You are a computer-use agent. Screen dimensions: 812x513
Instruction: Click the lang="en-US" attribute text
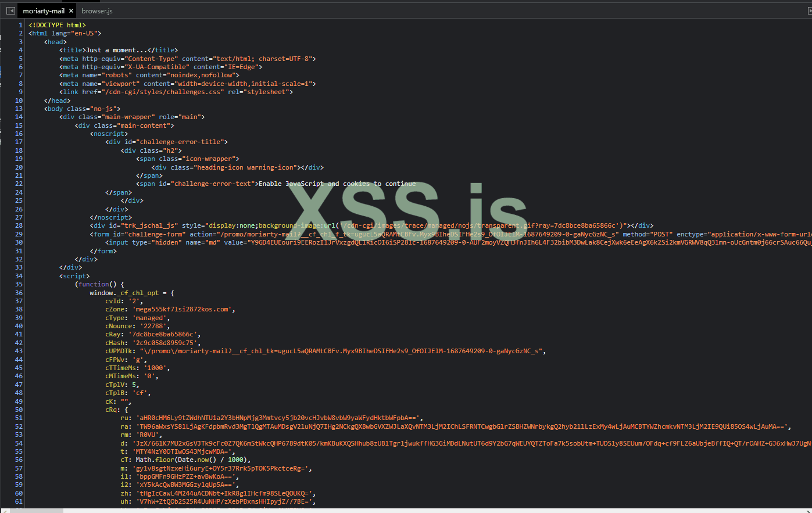[x=74, y=34]
